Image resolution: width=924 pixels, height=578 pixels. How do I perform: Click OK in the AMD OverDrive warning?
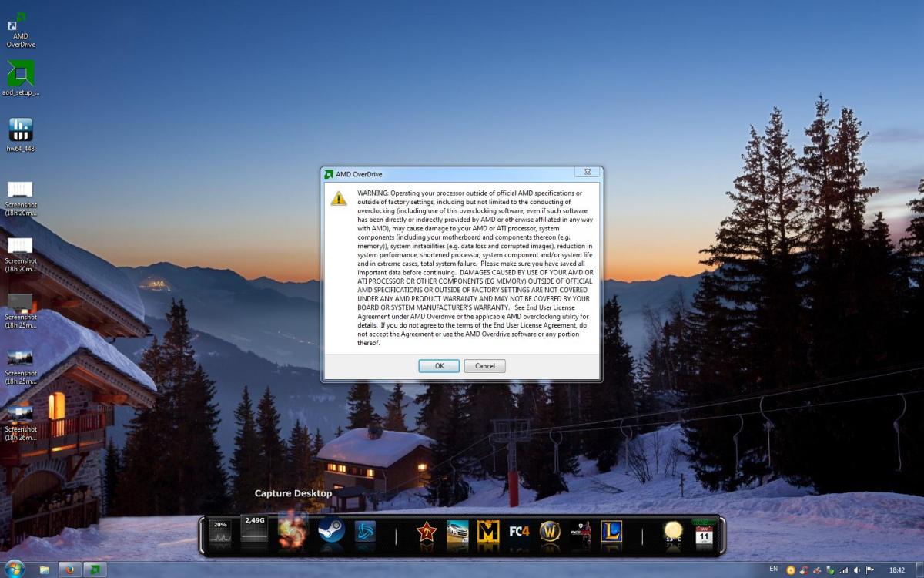click(439, 366)
